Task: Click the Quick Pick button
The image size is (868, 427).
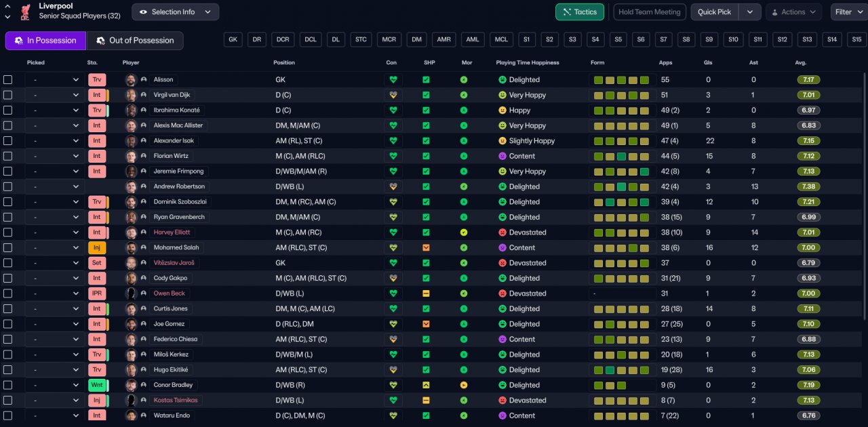Action: tap(715, 12)
